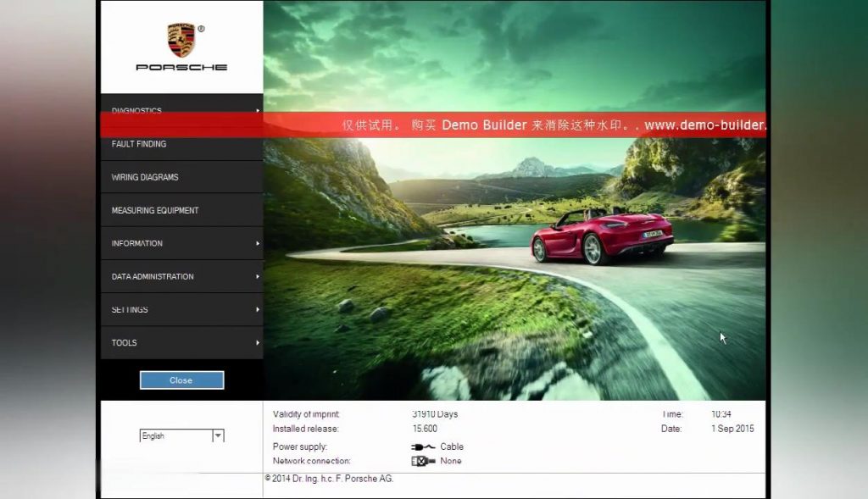Expand the Data Administration submenu arrow

click(x=258, y=276)
